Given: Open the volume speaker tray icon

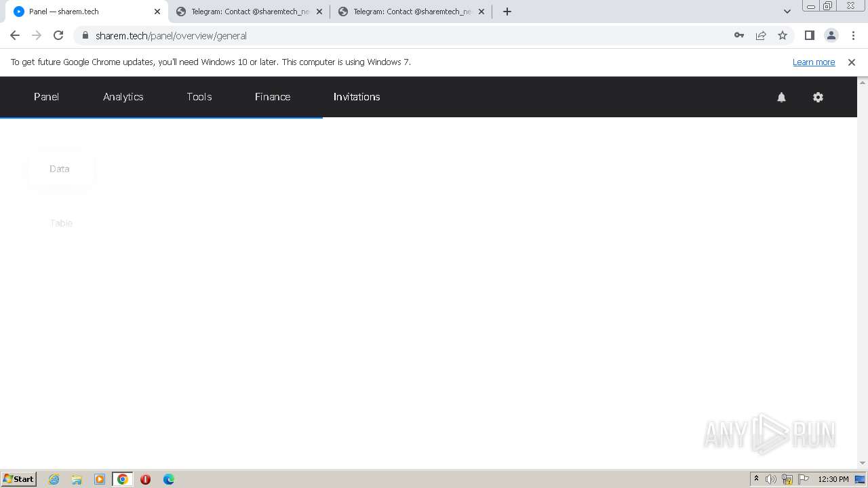Looking at the screenshot, I should tap(771, 479).
